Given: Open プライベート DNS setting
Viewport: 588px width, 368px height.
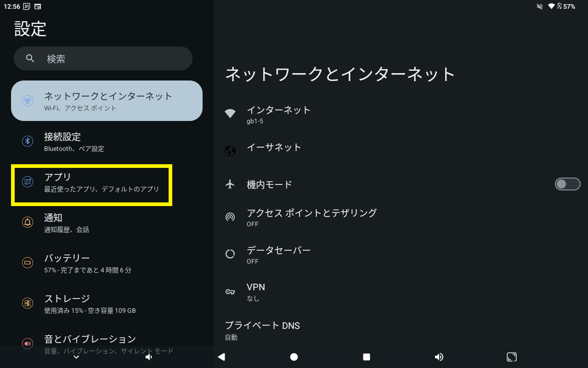Looking at the screenshot, I should pyautogui.click(x=262, y=330).
